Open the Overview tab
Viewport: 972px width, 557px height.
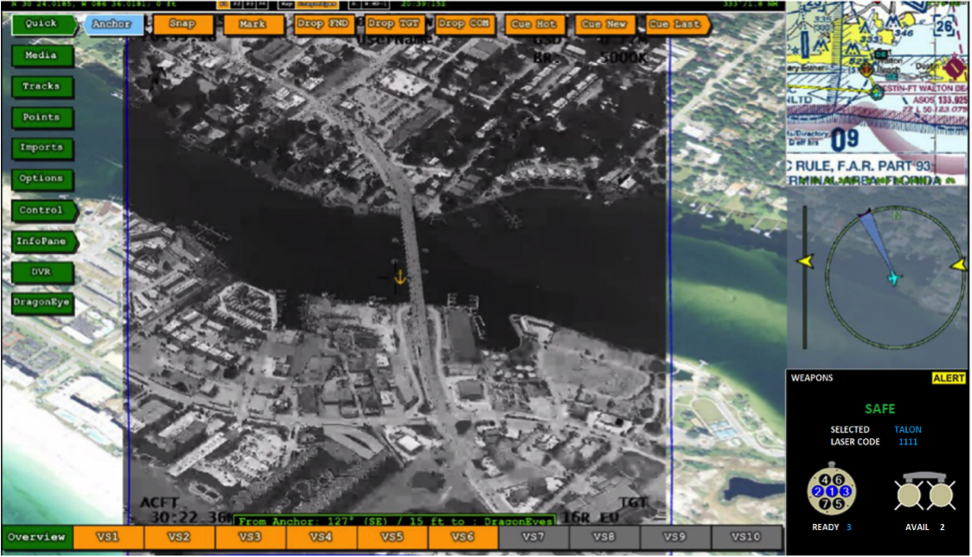36,537
